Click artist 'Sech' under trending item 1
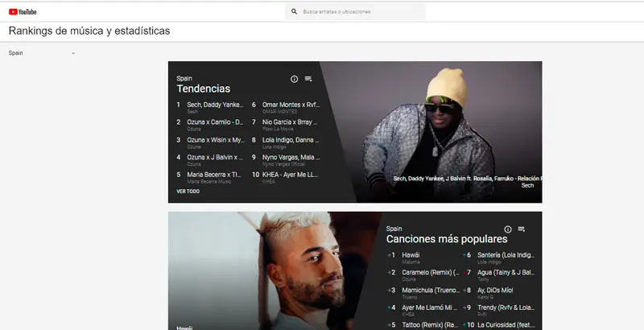 pos(192,112)
